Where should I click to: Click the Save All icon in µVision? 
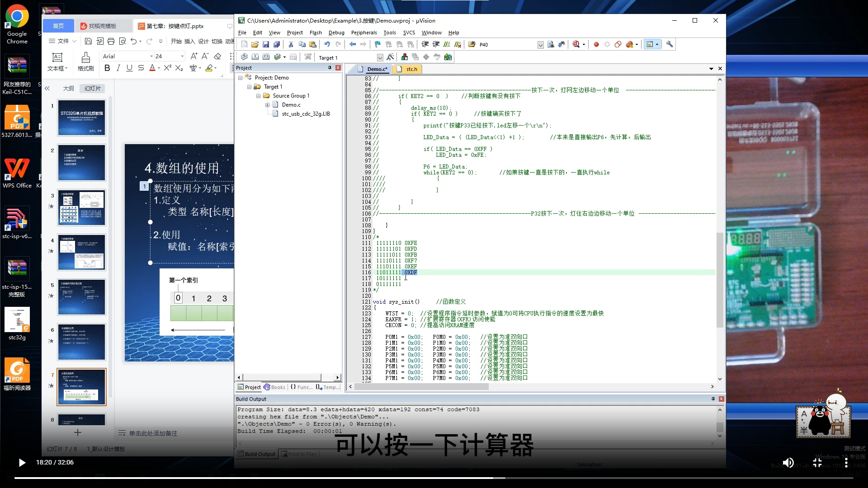point(277,44)
